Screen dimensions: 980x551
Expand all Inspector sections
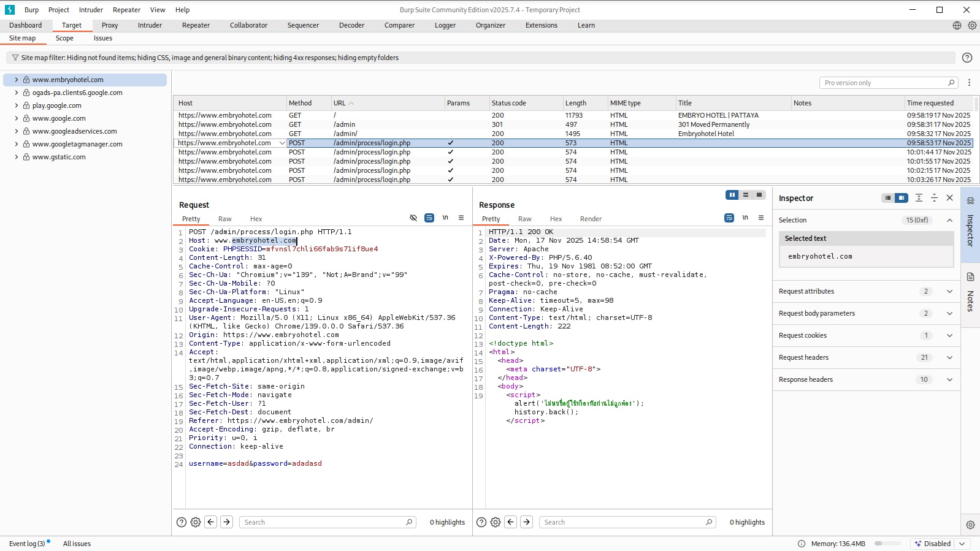[919, 198]
